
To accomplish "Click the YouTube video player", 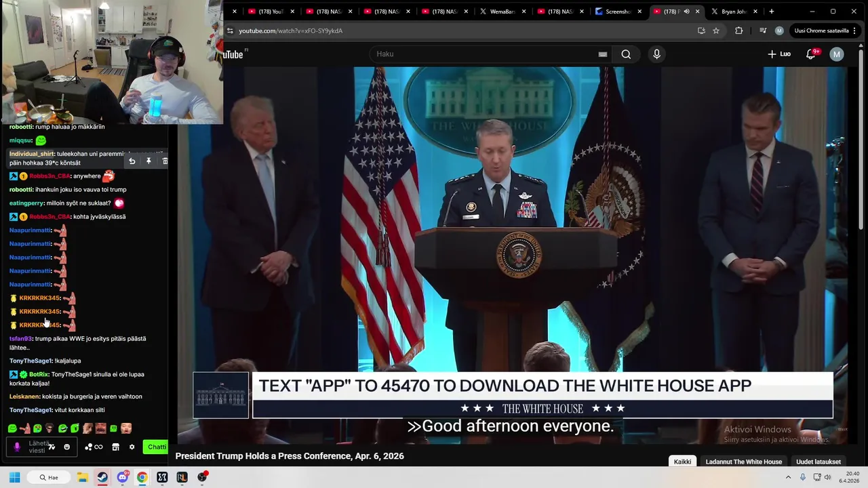I will [x=512, y=254].
